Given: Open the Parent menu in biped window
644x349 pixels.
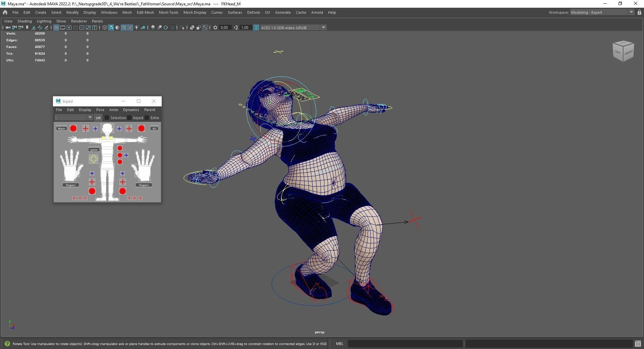Looking at the screenshot, I should point(150,110).
